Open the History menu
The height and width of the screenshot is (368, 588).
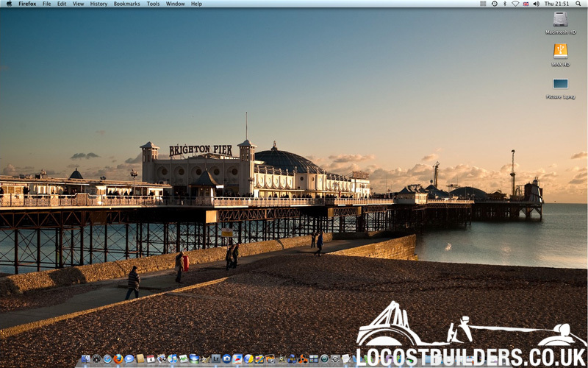tap(98, 4)
